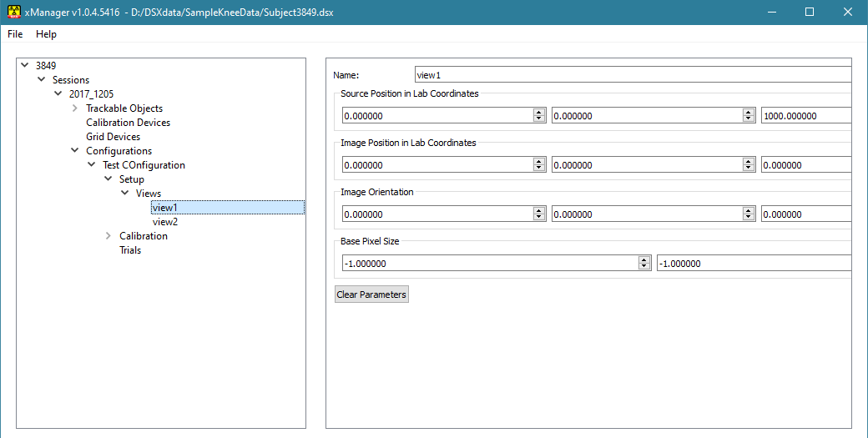Increment first Image Orientation spinner up arrow

tap(539, 211)
